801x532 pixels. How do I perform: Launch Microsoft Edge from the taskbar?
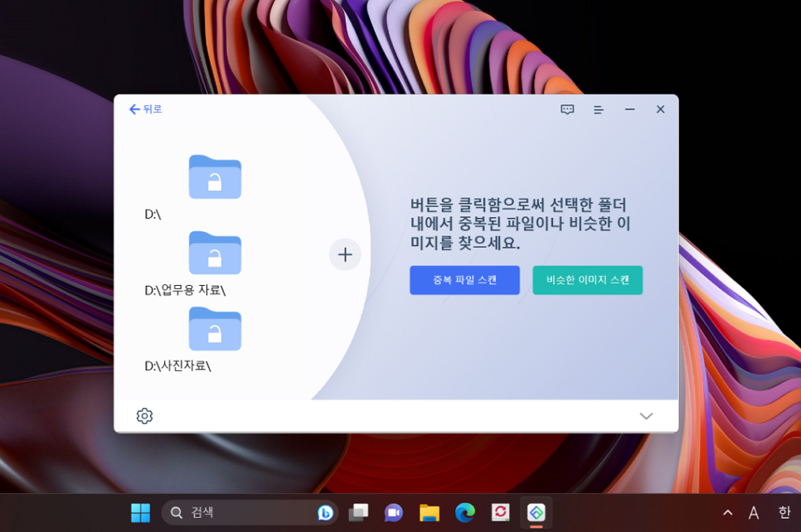(465, 513)
